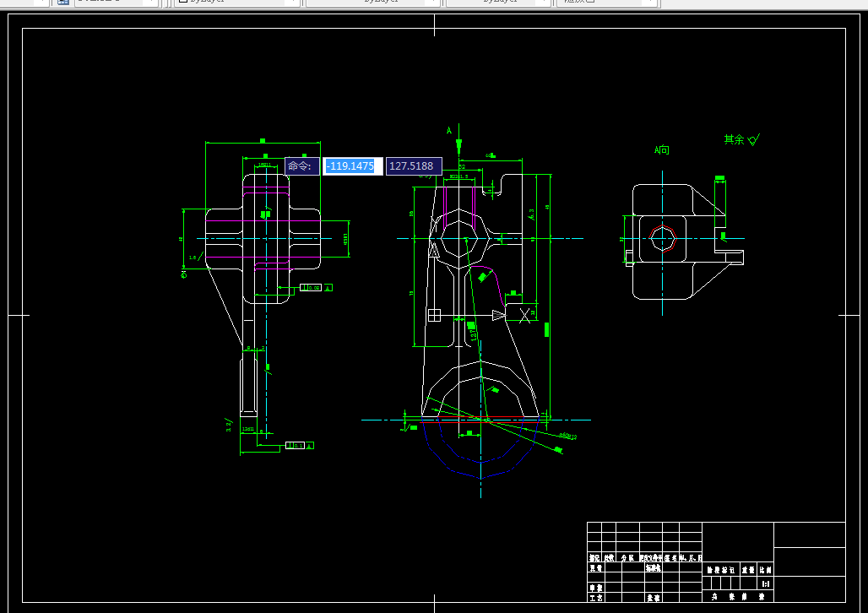Select the 其余 surface finish note
The width and height of the screenshot is (868, 613).
[742, 139]
